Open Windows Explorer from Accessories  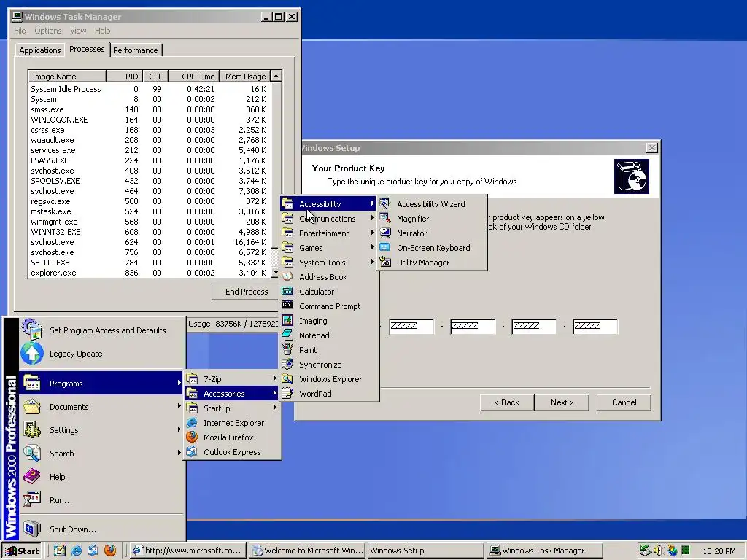point(329,379)
